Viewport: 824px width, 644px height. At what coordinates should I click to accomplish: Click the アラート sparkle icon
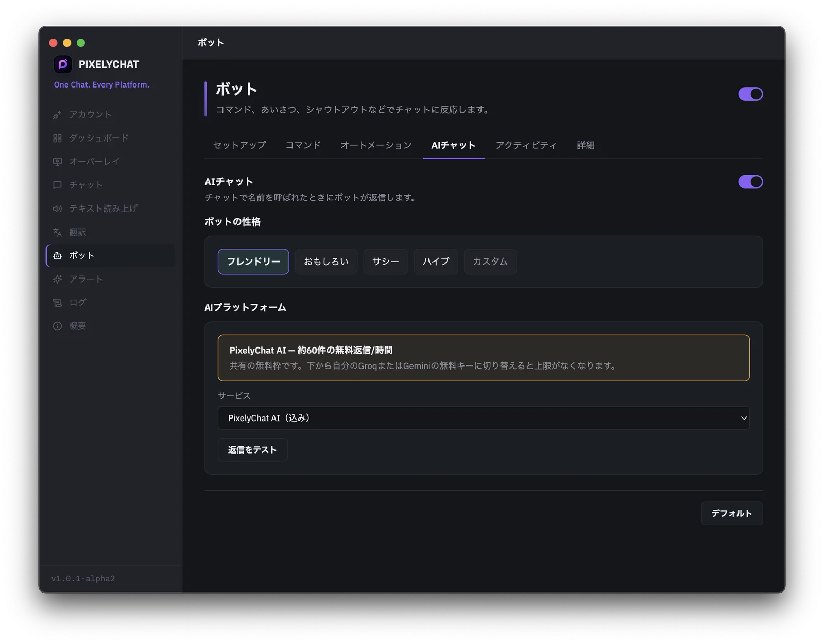(x=57, y=279)
